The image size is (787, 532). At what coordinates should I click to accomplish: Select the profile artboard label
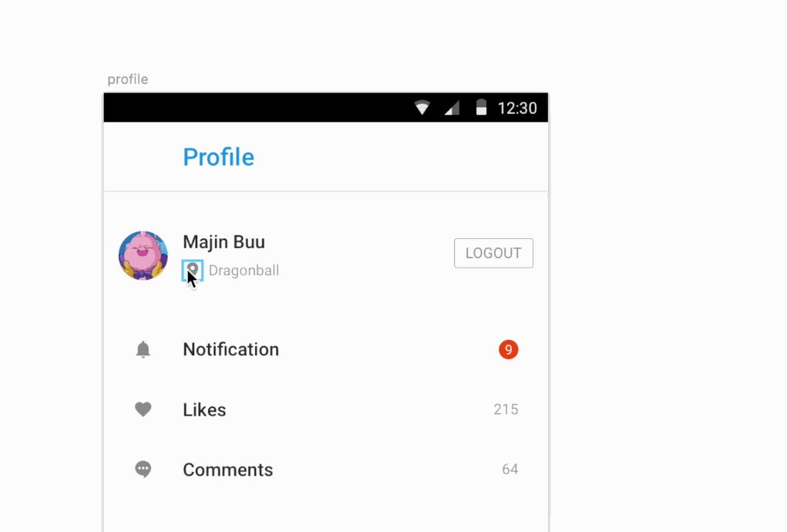(127, 79)
